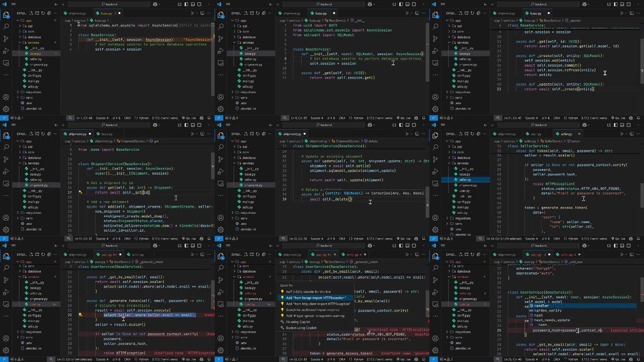Choose "Fix using Copilot" in the Quick Fix menu
The image size is (644, 362).
(298, 322)
